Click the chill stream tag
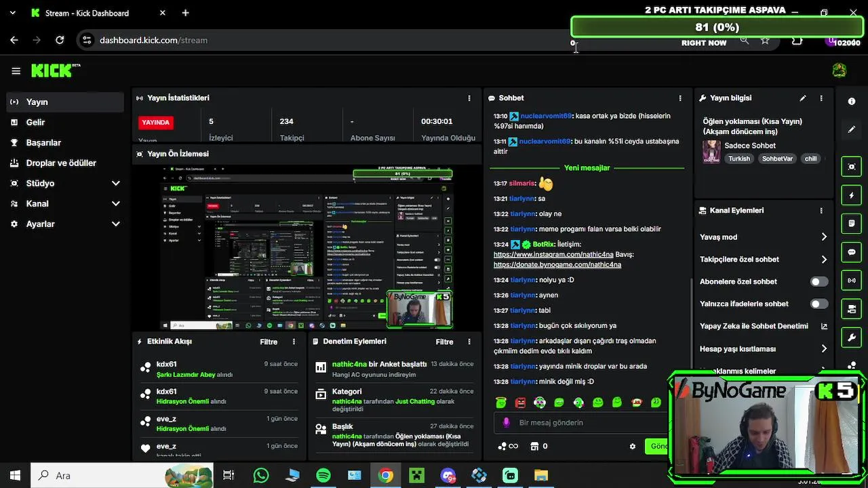The height and width of the screenshot is (488, 868). coord(810,159)
